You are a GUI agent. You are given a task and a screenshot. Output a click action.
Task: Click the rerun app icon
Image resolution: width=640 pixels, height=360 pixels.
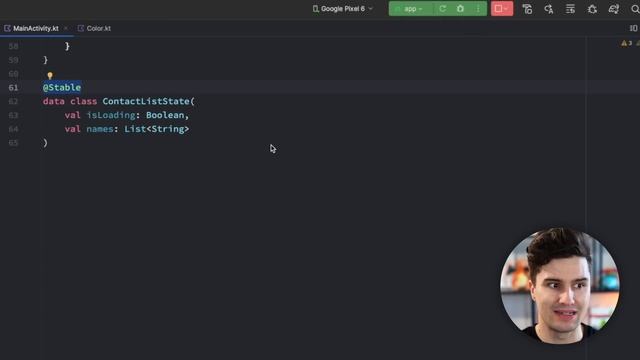tap(442, 9)
